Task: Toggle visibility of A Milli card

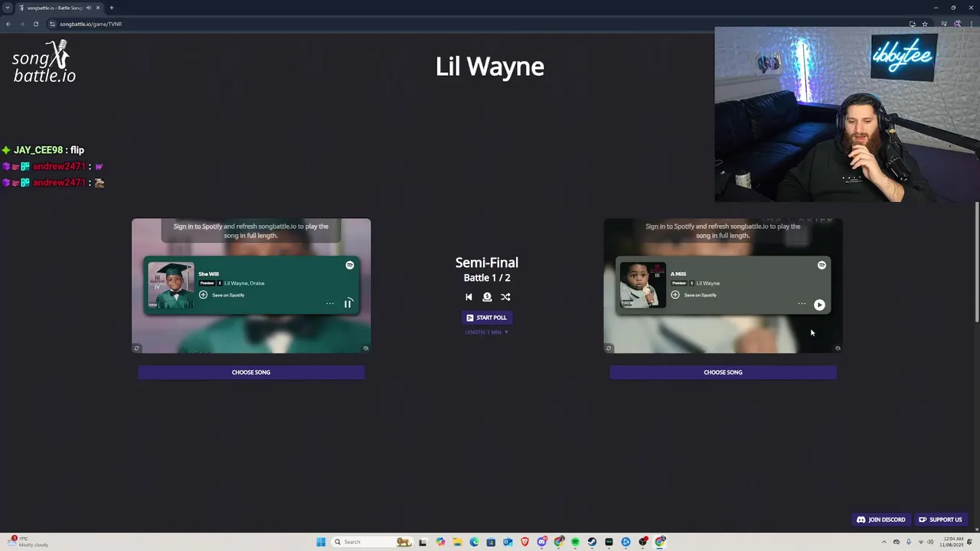Action: (x=838, y=348)
